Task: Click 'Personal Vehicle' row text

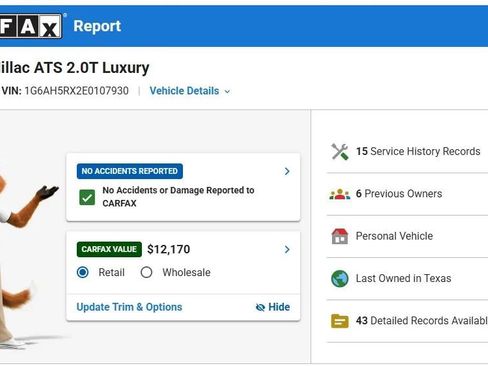Action: click(394, 236)
